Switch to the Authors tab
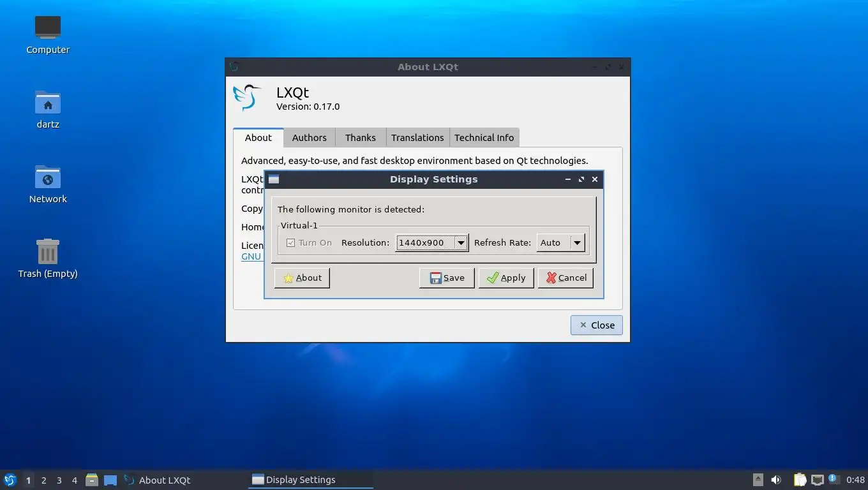 [x=310, y=138]
